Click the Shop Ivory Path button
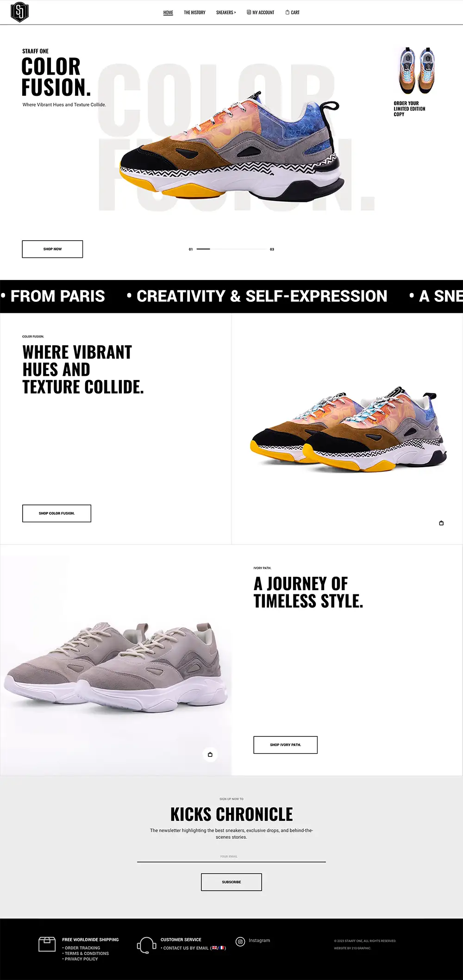 (x=285, y=745)
